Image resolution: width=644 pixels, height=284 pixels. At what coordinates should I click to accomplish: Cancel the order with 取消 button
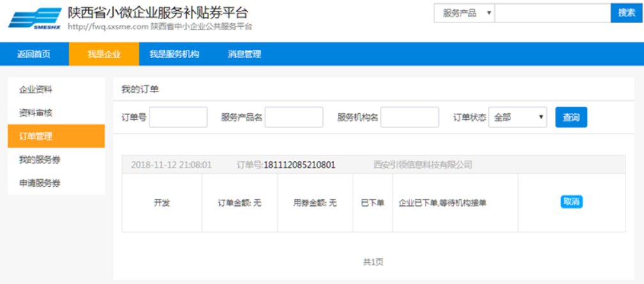pyautogui.click(x=571, y=202)
